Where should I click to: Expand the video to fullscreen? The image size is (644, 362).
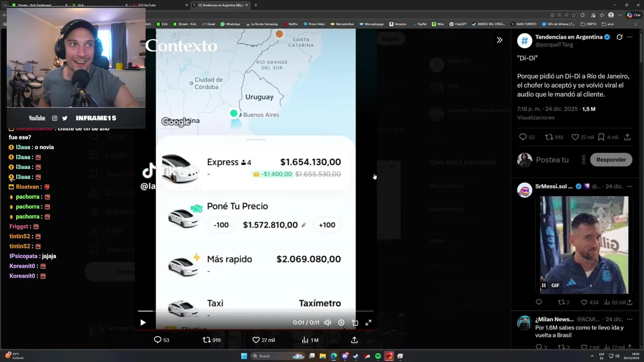pos(368,323)
